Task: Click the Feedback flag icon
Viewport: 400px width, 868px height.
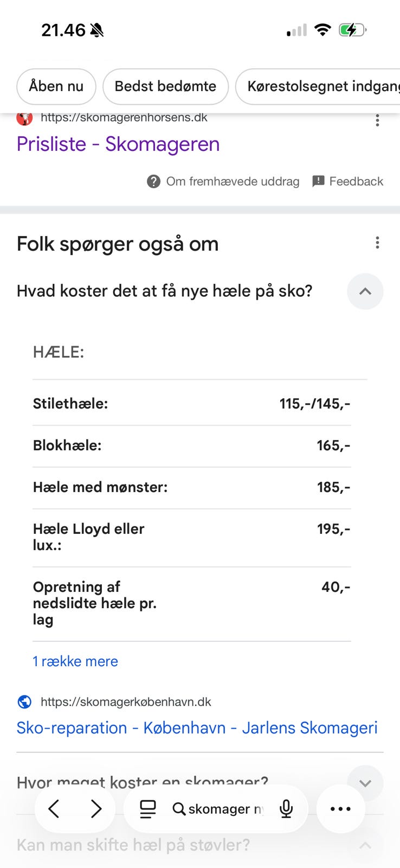Action: pyautogui.click(x=318, y=181)
